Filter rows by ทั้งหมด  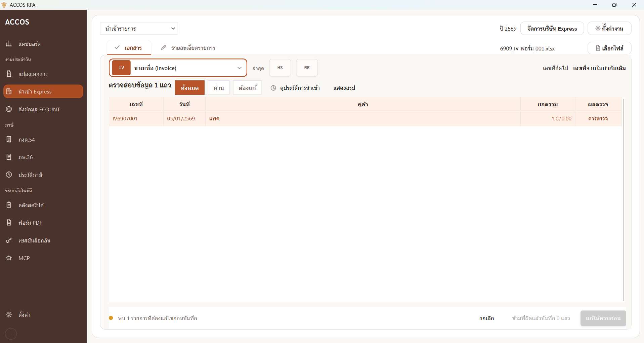click(190, 88)
